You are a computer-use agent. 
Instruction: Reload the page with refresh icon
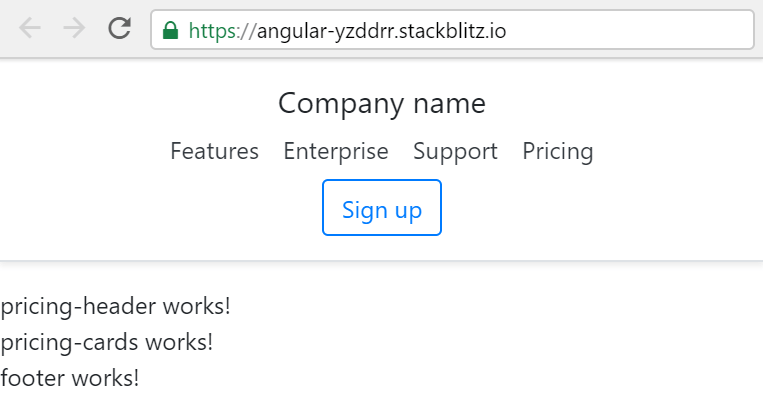(x=119, y=28)
